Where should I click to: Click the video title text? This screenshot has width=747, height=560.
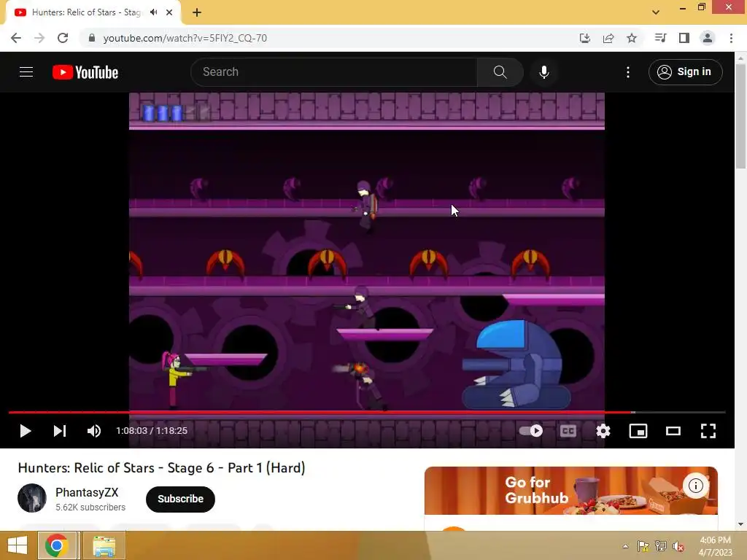point(161,468)
